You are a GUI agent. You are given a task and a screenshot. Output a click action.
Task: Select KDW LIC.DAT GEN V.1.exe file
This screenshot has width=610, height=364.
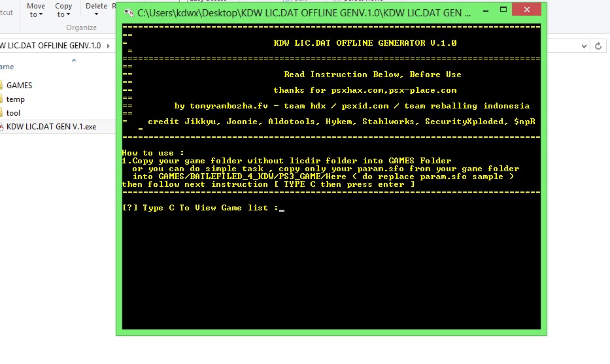coord(51,127)
